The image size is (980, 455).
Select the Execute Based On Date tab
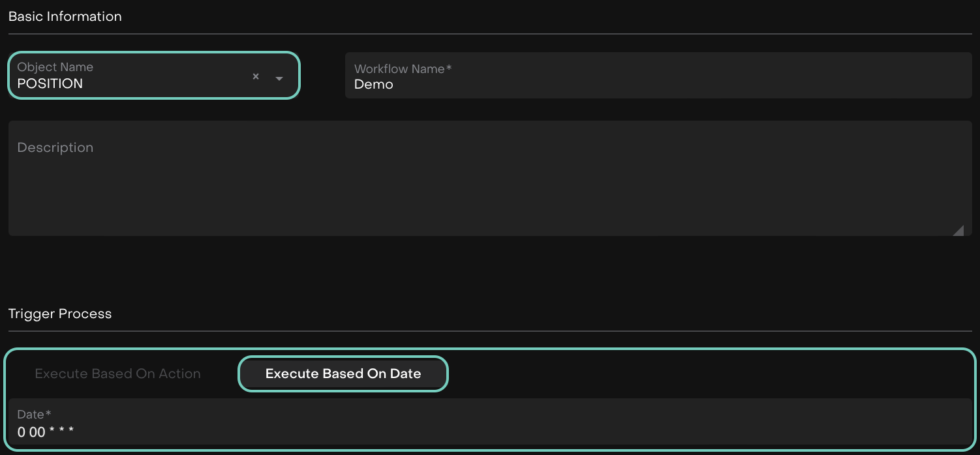pos(343,374)
